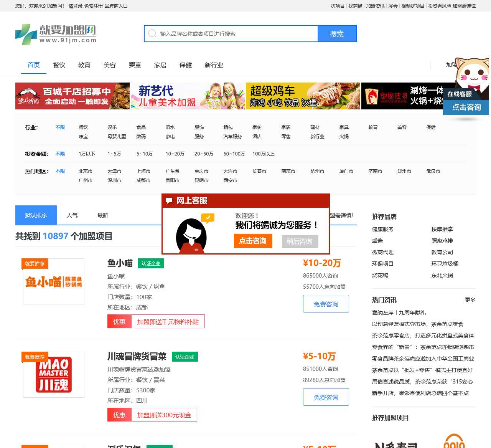Image resolution: width=491 pixels, height=448 pixels.
Task: Click the 优惠 tag icon on 川魂冒牌货冒菜 offer
Action: 119,415
